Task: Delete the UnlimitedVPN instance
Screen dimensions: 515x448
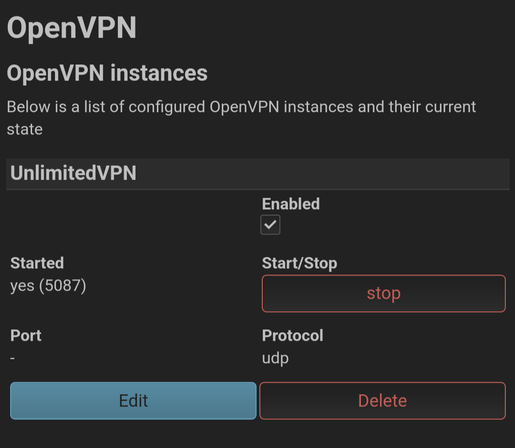Action: pyautogui.click(x=383, y=401)
